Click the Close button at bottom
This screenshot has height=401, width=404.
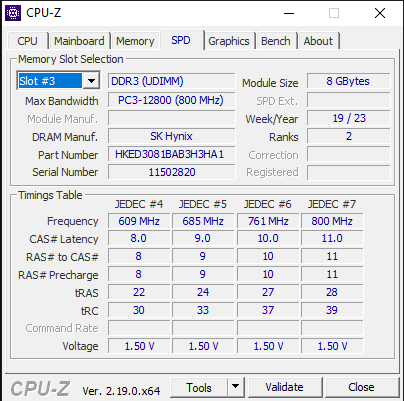click(x=361, y=387)
